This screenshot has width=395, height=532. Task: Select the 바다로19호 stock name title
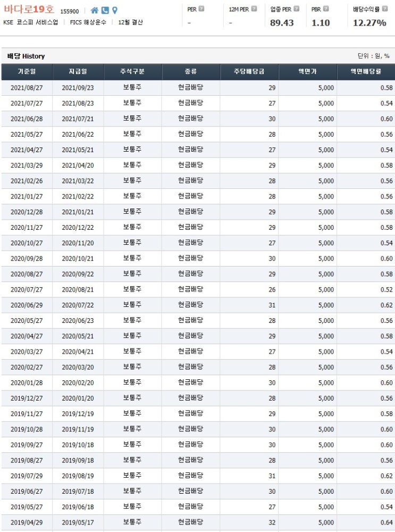click(x=29, y=9)
